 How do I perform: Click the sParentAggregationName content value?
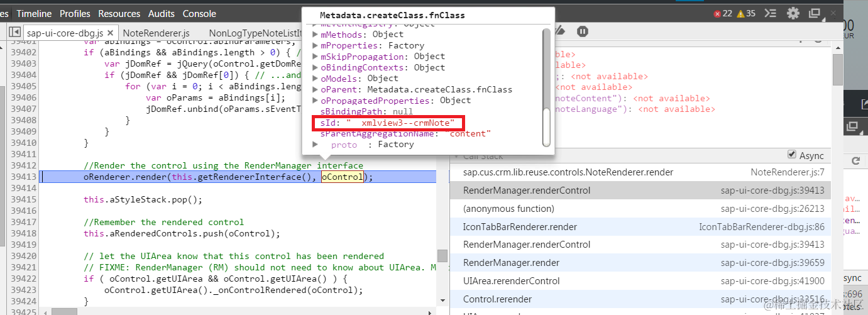[x=468, y=133]
